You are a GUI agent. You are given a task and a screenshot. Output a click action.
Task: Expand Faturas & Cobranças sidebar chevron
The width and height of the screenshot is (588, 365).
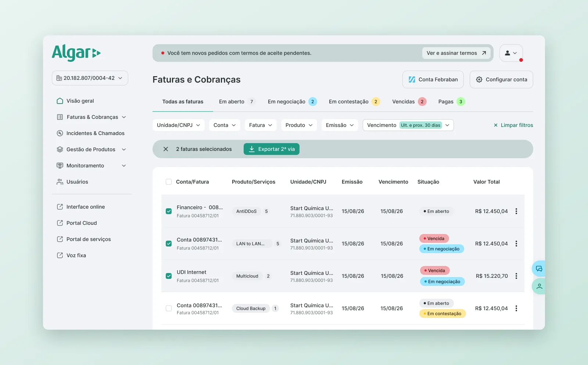124,117
